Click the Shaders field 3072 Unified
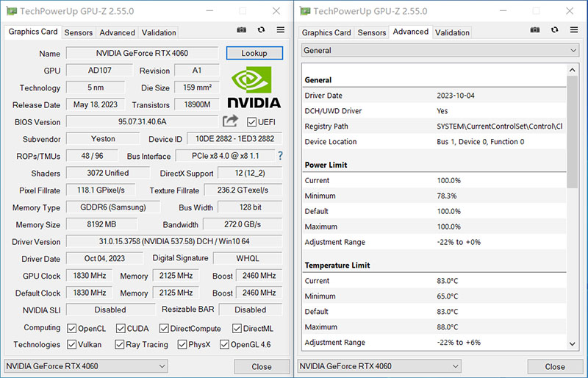 [x=108, y=173]
